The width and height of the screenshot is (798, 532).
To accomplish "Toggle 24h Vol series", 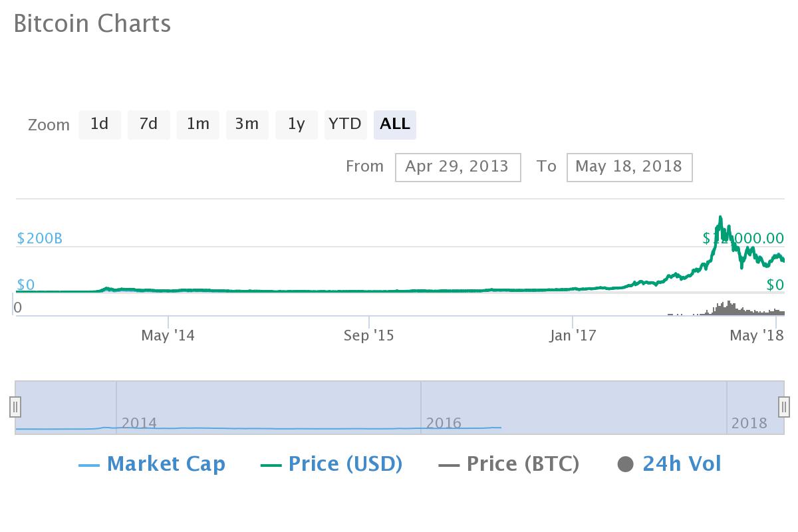I will (670, 464).
